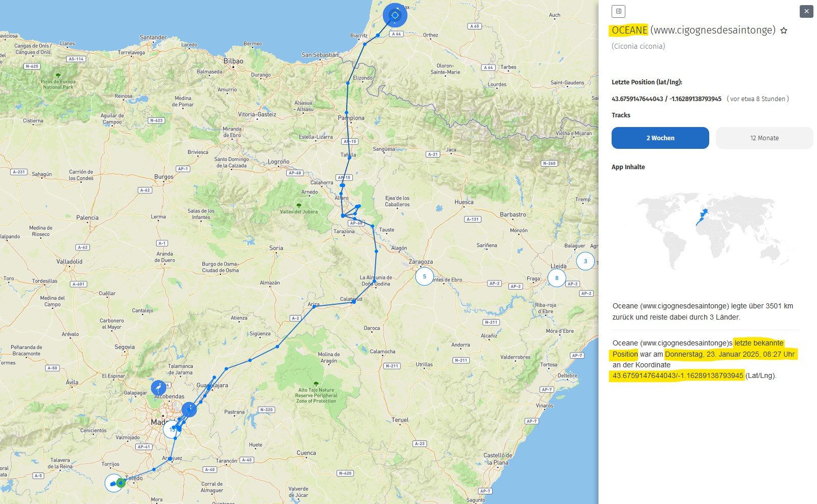The width and height of the screenshot is (817, 504).
Task: Close the OCEANE details panel
Action: click(806, 11)
